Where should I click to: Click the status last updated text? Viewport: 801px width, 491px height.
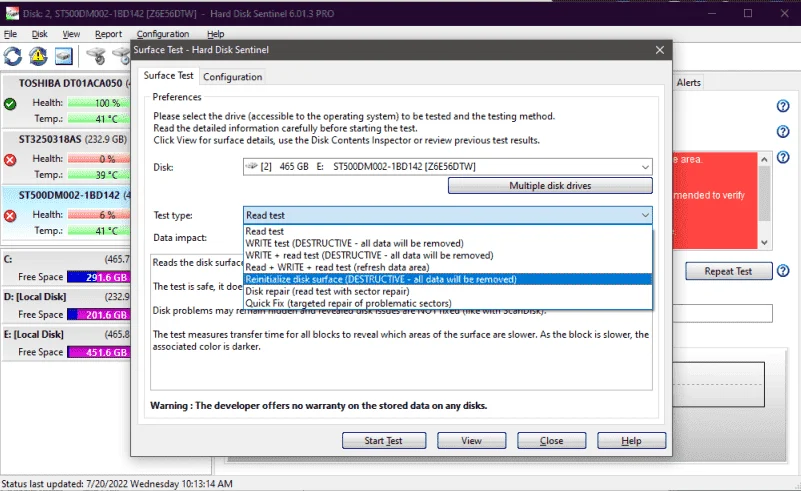[x=117, y=483]
